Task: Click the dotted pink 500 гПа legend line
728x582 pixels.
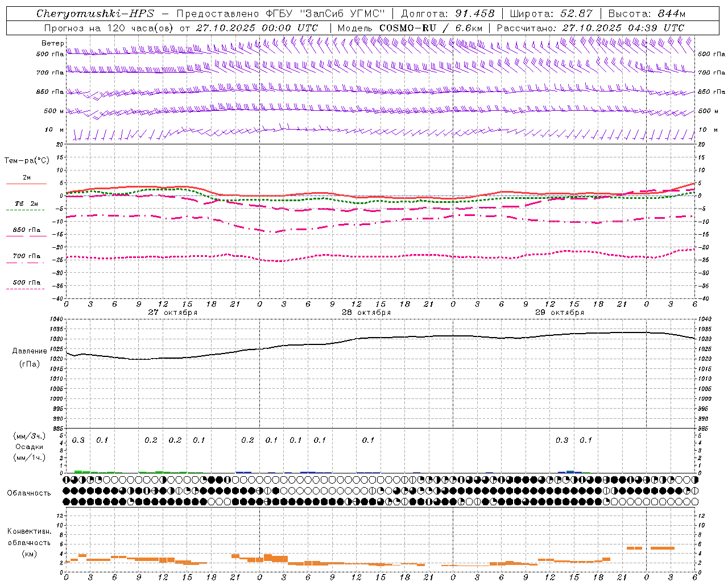Action: (x=26, y=289)
